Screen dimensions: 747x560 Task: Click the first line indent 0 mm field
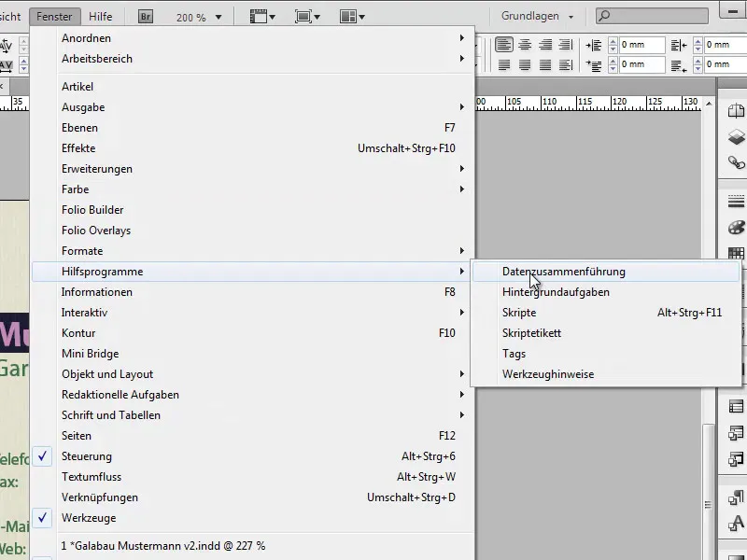(x=641, y=64)
